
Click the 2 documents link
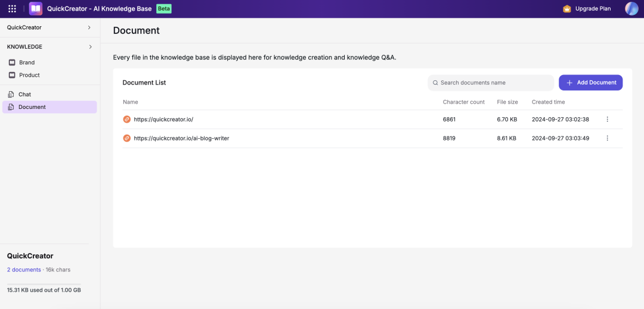point(24,270)
